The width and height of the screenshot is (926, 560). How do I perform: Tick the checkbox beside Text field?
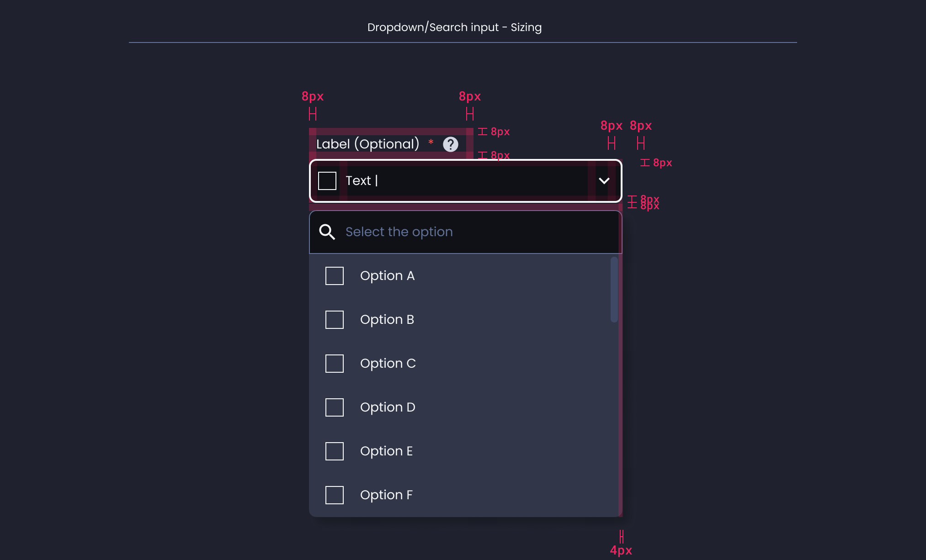(x=327, y=181)
